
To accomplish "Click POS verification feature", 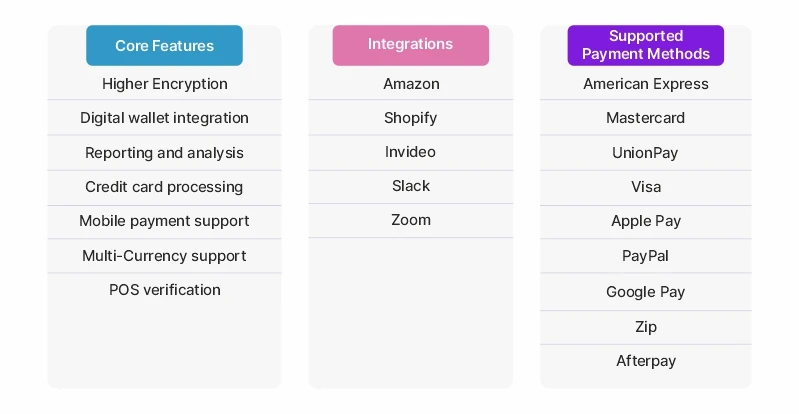I will pyautogui.click(x=164, y=290).
